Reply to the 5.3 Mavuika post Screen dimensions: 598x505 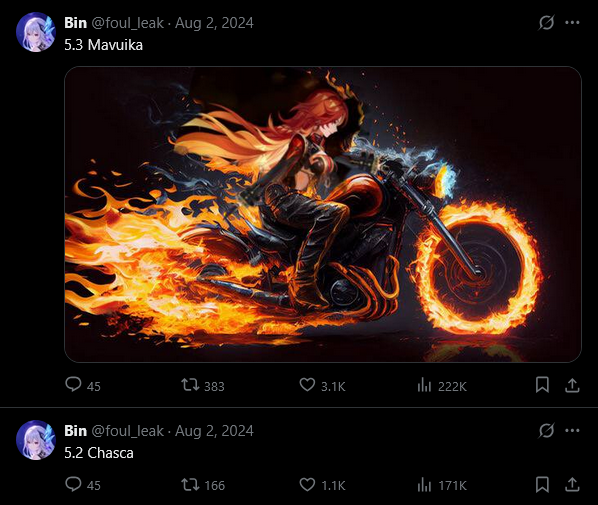point(83,385)
